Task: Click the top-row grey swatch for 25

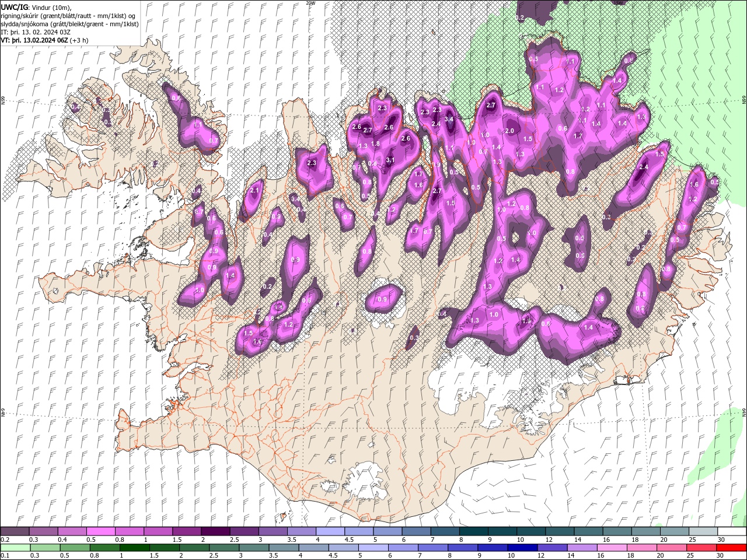Action: pyautogui.click(x=703, y=531)
